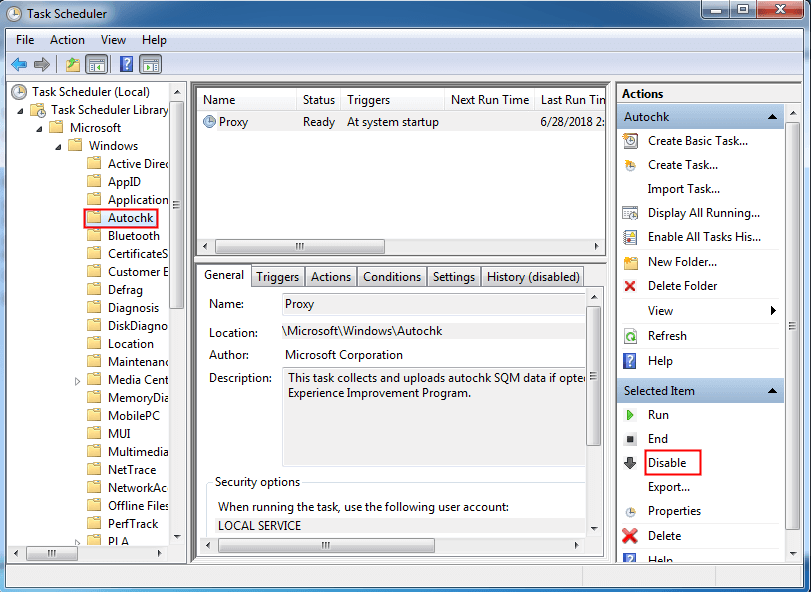Click the Task Scheduler (Local) clock icon
This screenshot has height=592, width=811.
point(19,92)
